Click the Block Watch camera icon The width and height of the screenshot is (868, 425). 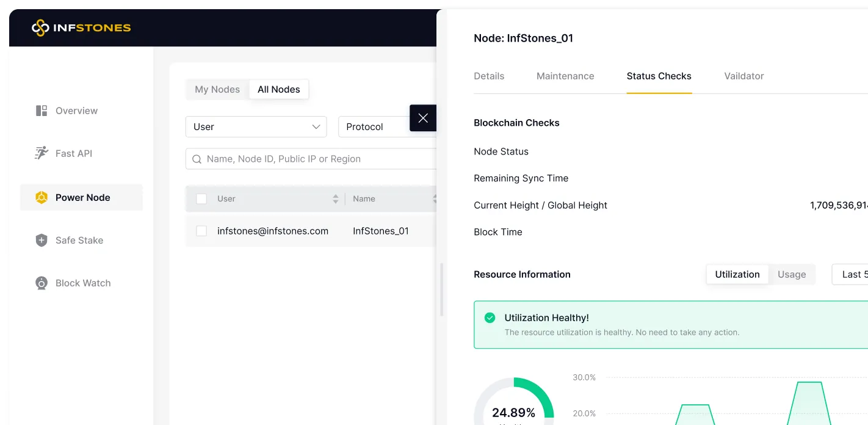42,283
